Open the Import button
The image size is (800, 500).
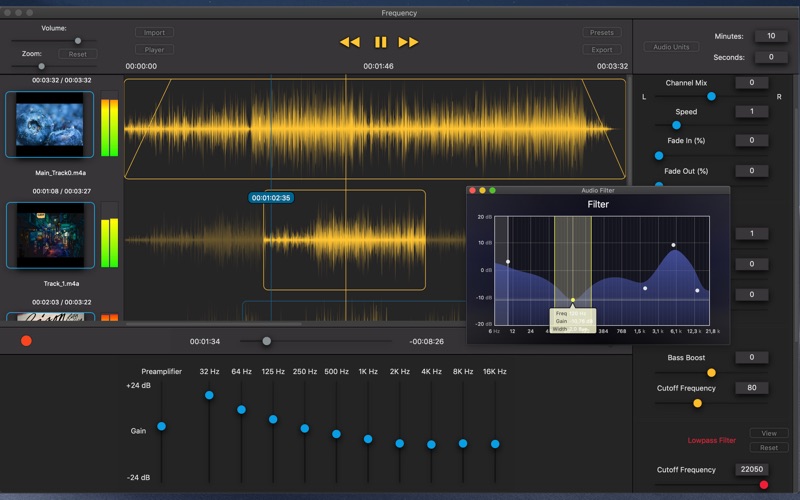click(154, 32)
